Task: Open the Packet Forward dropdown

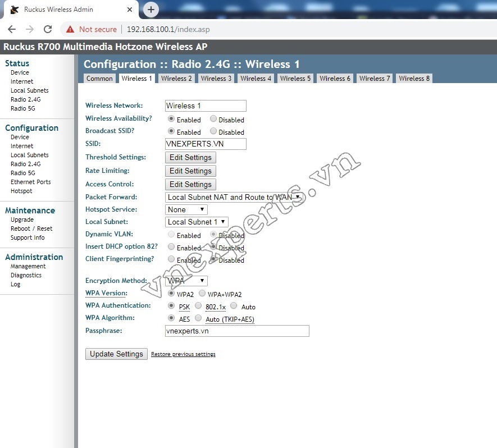Action: [x=234, y=197]
